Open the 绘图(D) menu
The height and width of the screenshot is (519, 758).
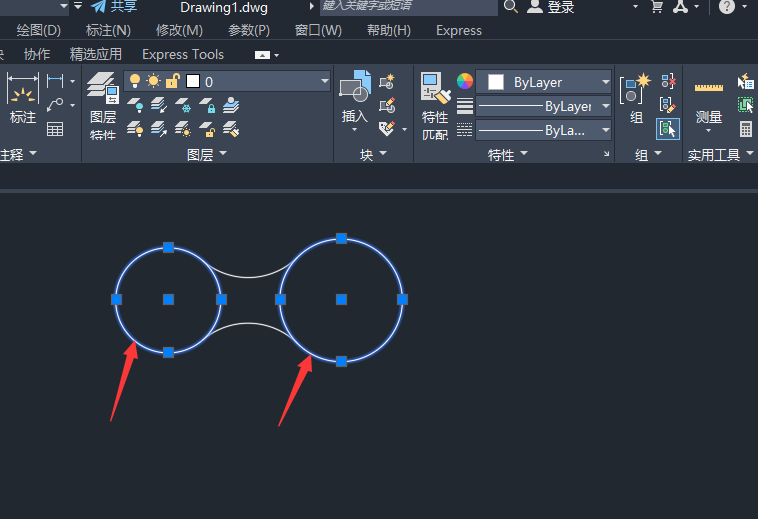39,30
